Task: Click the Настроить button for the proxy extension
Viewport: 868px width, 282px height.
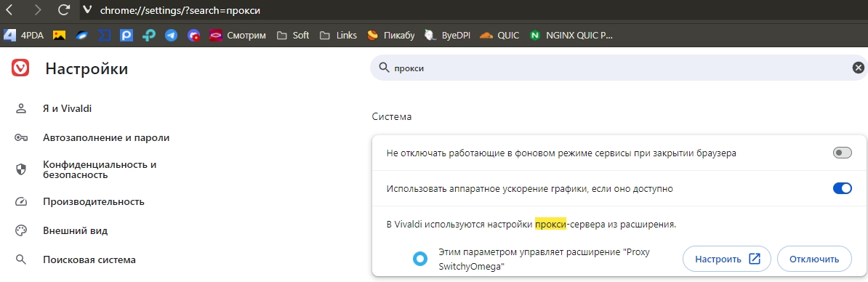Action: click(727, 259)
